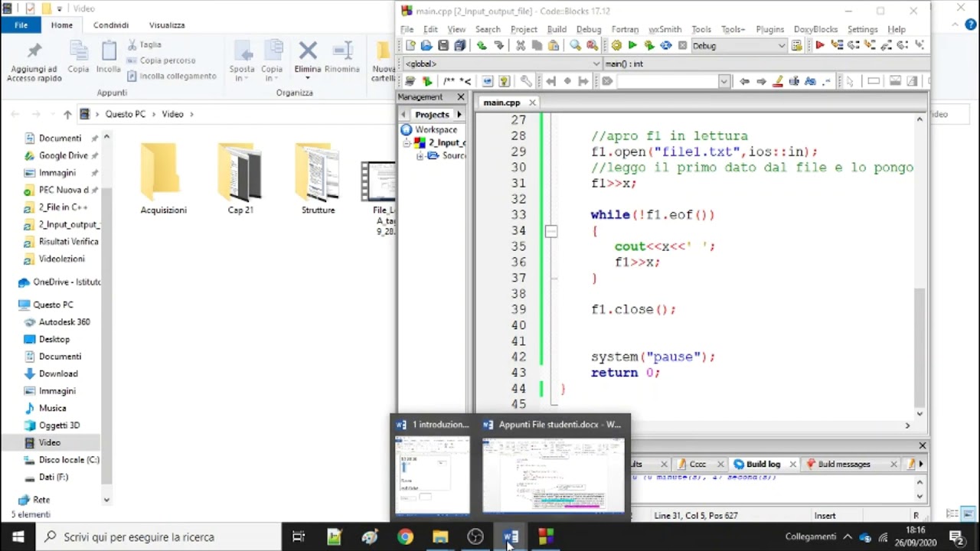Open the Plugins menu
This screenshot has width=980, height=551.
click(769, 29)
